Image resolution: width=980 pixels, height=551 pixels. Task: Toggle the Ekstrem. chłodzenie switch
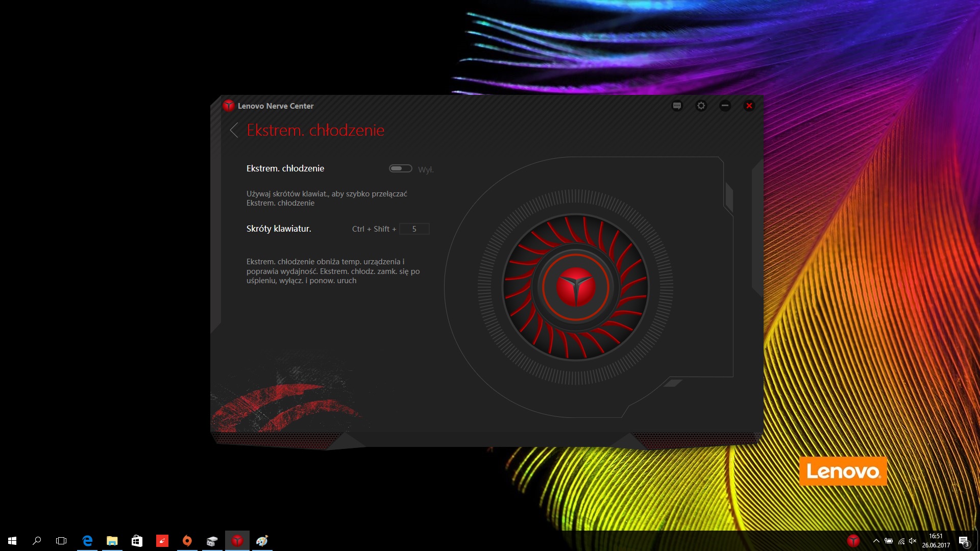401,168
